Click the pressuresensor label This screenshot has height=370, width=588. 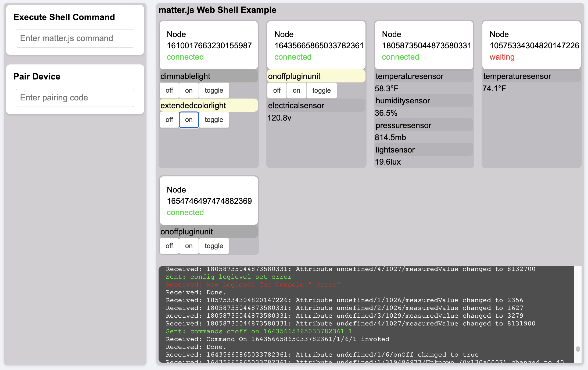(x=424, y=125)
